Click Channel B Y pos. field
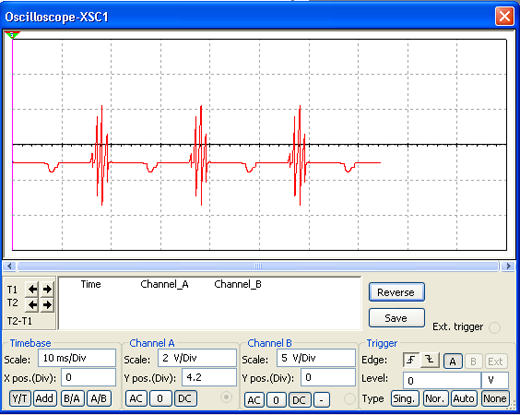 tap(328, 377)
